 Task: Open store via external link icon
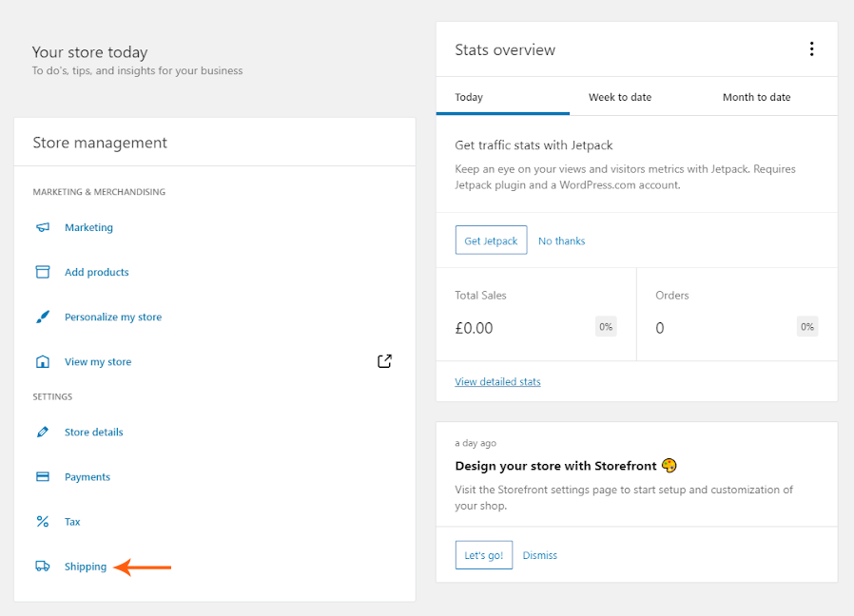click(x=384, y=361)
